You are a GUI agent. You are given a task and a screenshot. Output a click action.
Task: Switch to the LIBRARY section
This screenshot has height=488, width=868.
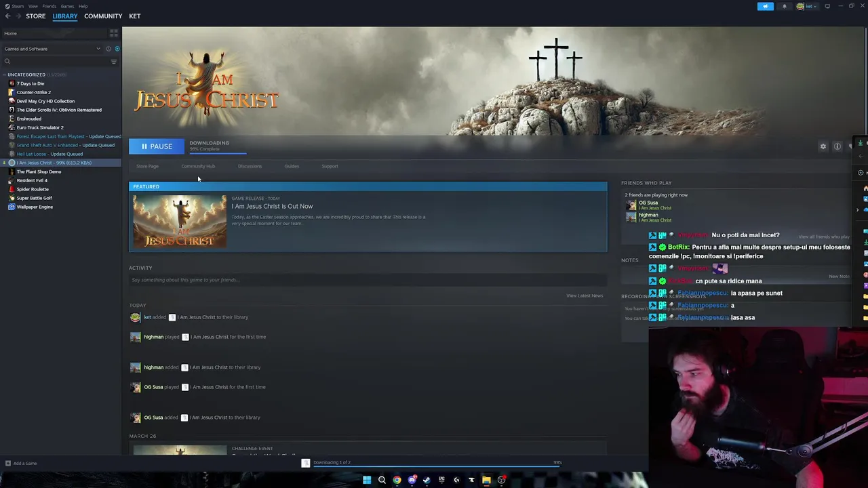[x=65, y=16]
